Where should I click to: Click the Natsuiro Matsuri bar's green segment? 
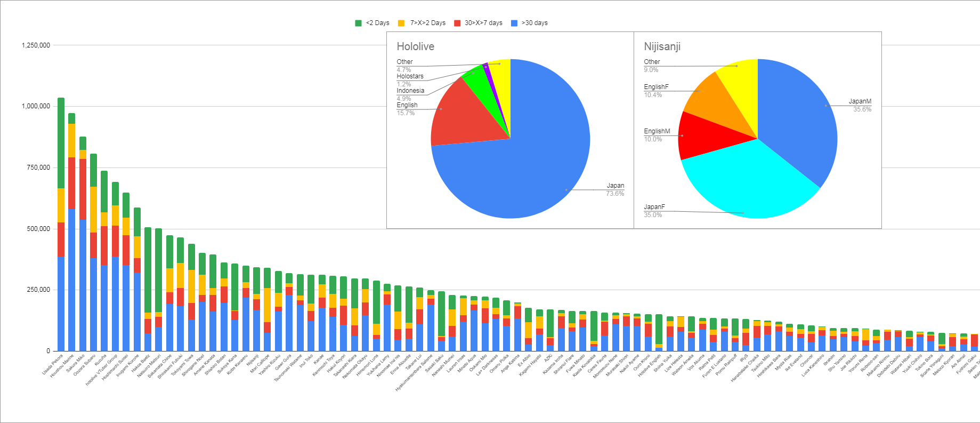158,270
